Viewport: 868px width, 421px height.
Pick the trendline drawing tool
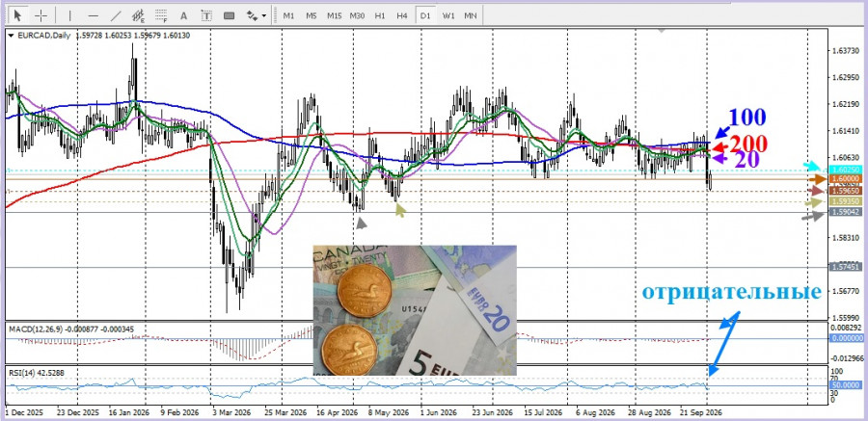(x=116, y=15)
